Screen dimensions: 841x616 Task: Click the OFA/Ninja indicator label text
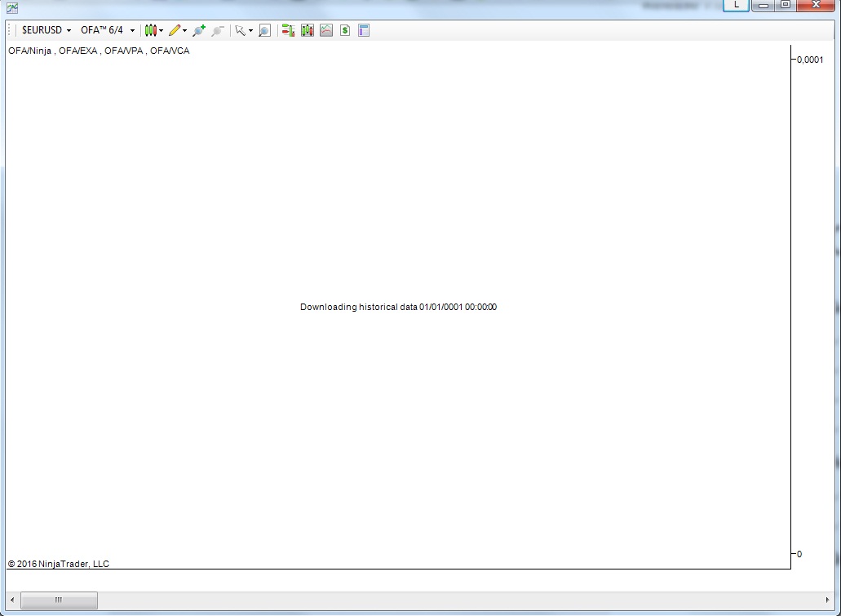click(x=30, y=51)
